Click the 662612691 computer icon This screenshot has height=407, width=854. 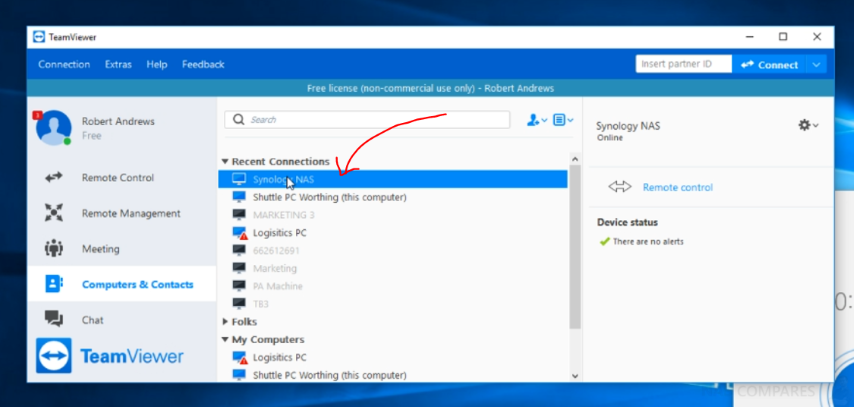pyautogui.click(x=239, y=250)
